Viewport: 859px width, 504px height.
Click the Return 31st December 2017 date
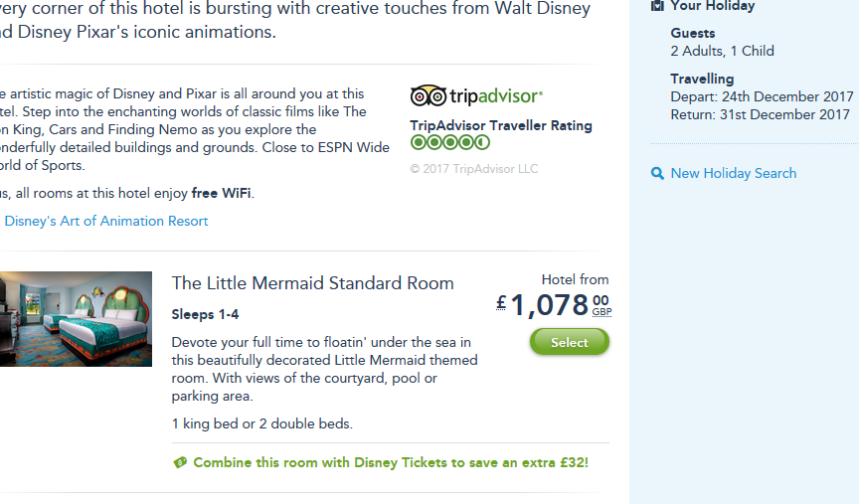(760, 114)
